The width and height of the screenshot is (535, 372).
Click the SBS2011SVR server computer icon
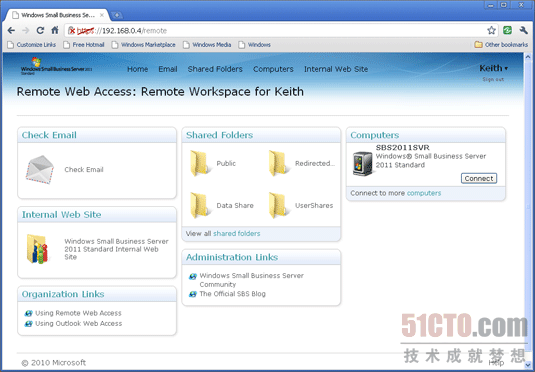pos(362,164)
